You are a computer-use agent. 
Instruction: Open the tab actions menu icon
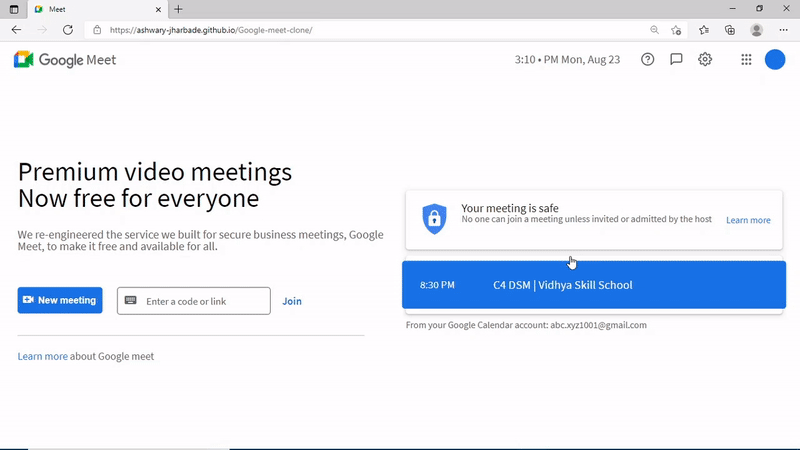tap(14, 9)
